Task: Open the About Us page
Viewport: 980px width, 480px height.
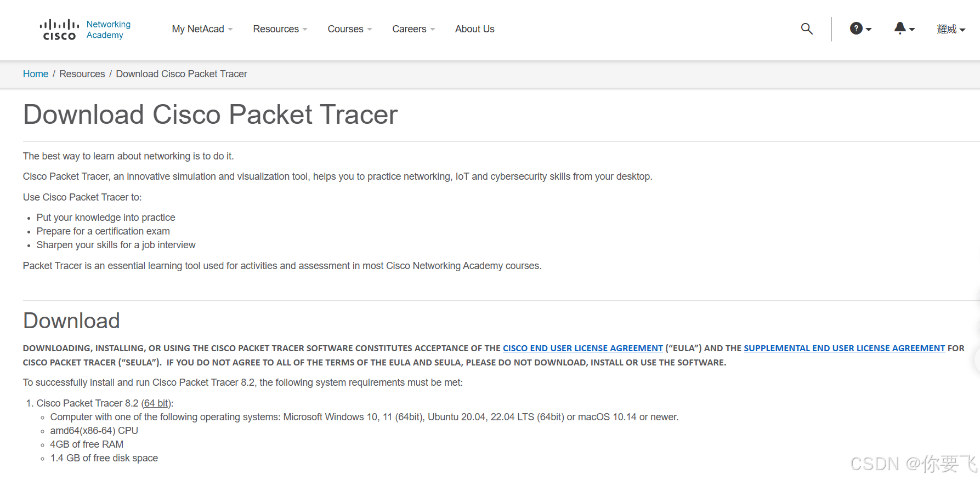Action: pyautogui.click(x=475, y=29)
